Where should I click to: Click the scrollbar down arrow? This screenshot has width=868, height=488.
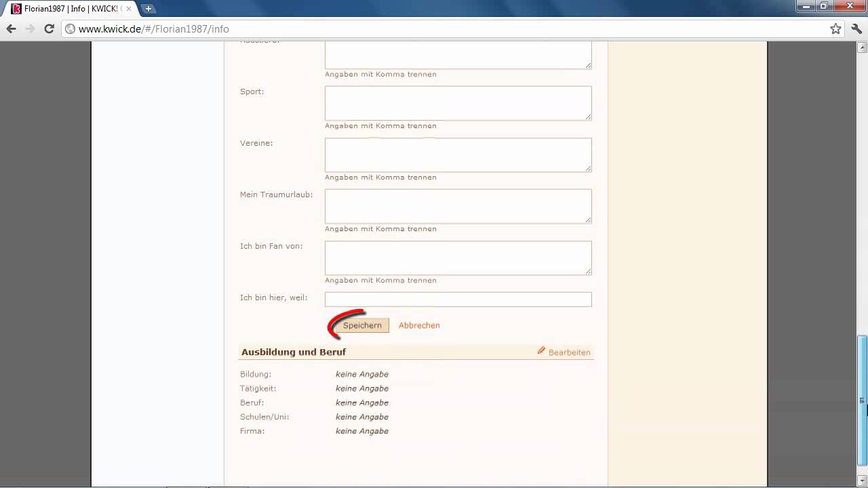862,482
